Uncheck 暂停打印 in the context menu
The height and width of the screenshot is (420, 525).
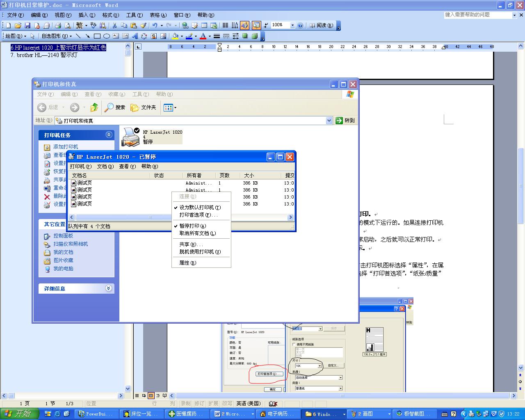pyautogui.click(x=192, y=226)
